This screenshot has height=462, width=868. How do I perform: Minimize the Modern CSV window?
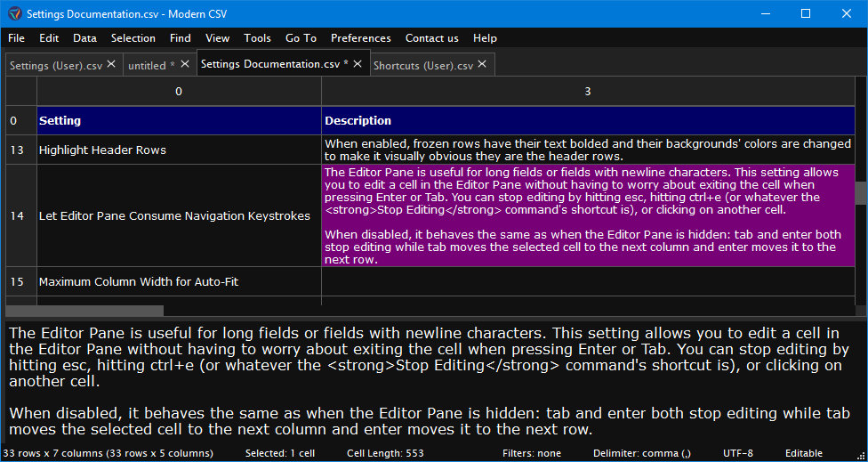coord(766,14)
